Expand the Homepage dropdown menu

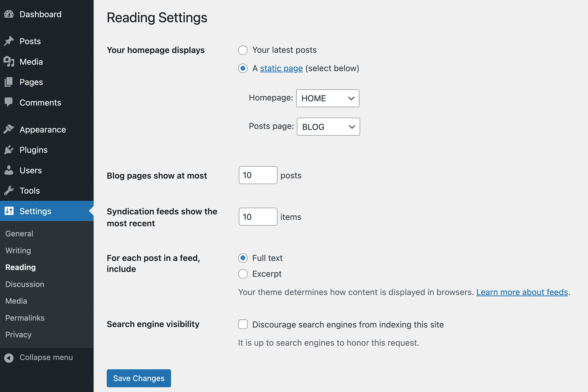(x=328, y=98)
